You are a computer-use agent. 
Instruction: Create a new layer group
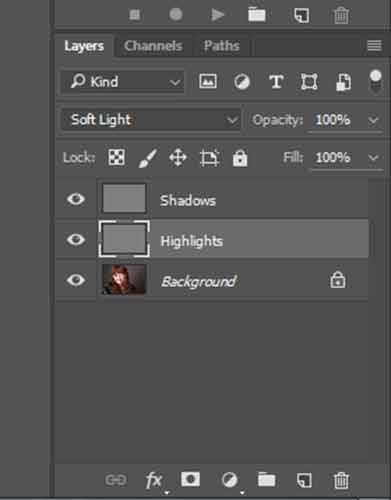point(266,480)
